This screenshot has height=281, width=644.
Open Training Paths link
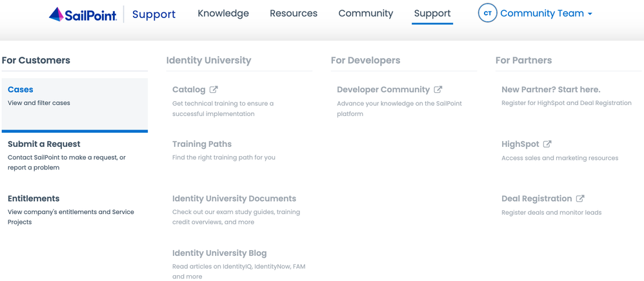click(202, 144)
